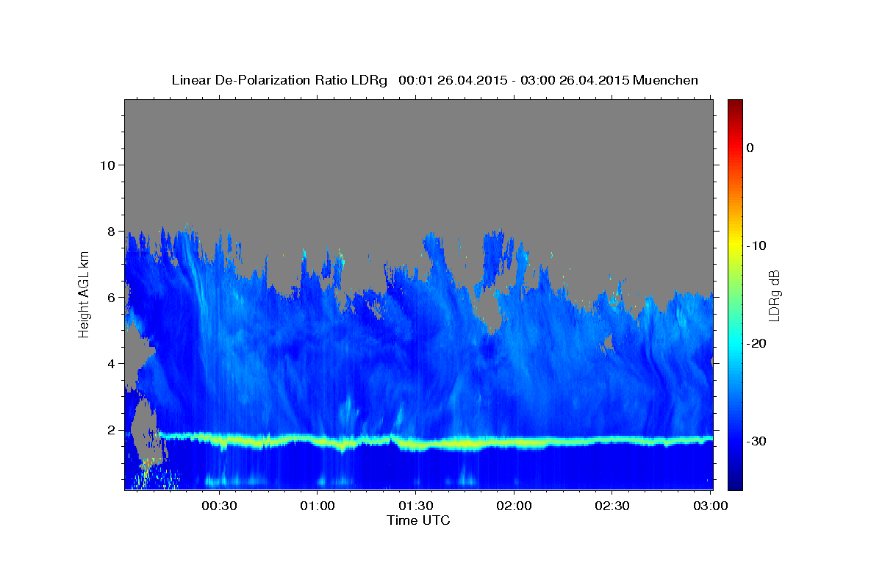Click the colorbar value -20
The width and height of the screenshot is (882, 588).
click(757, 343)
